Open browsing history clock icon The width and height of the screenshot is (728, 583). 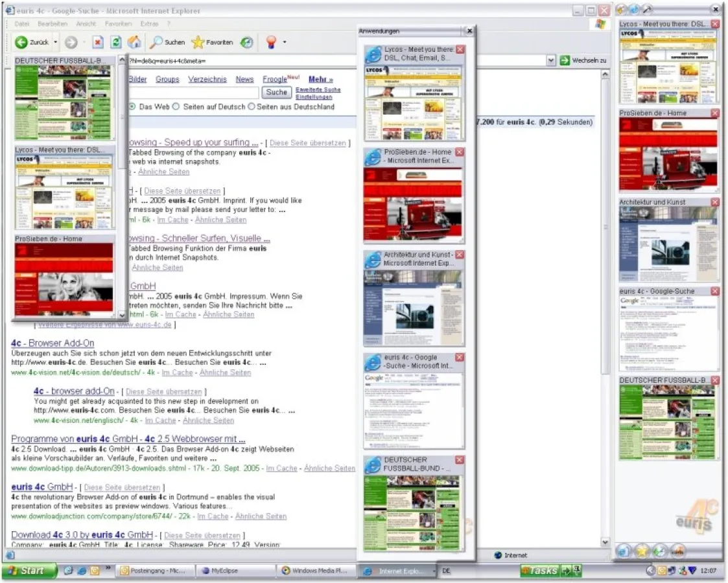(x=247, y=42)
